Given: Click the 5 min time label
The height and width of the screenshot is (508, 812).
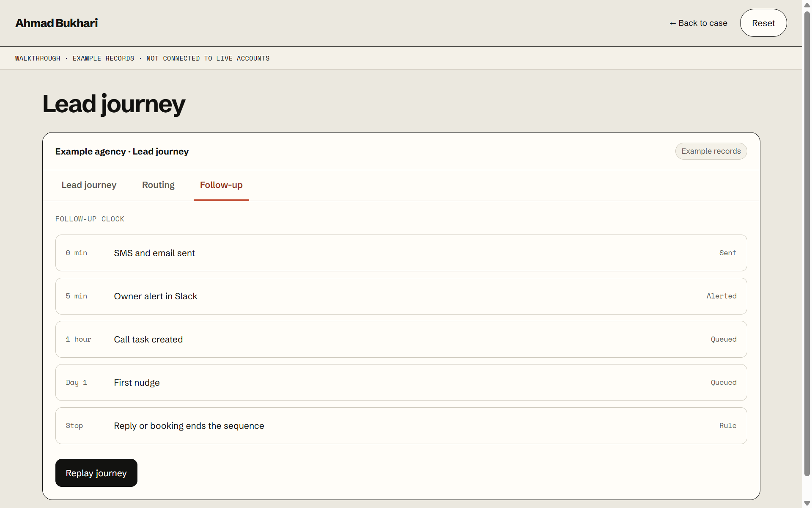Looking at the screenshot, I should 77,296.
